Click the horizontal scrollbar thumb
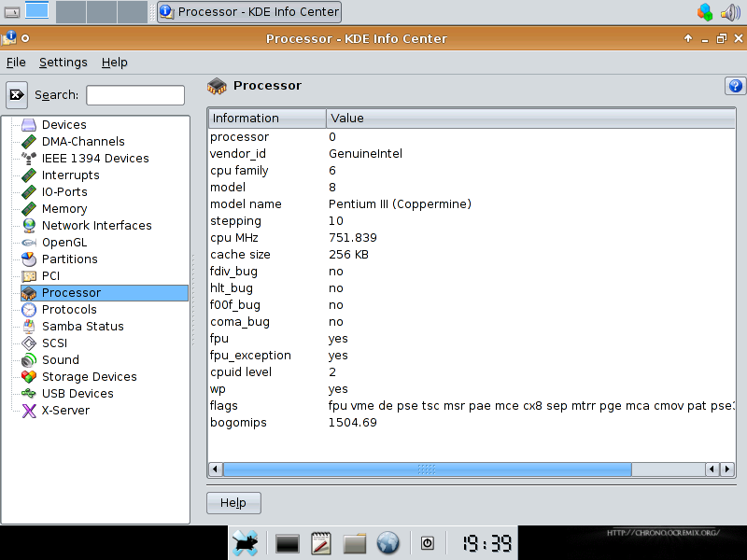This screenshot has height=560, width=747. (x=428, y=469)
